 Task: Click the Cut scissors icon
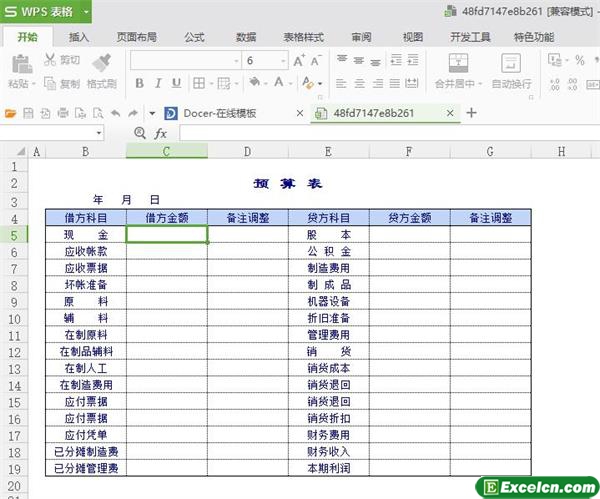tap(50, 59)
